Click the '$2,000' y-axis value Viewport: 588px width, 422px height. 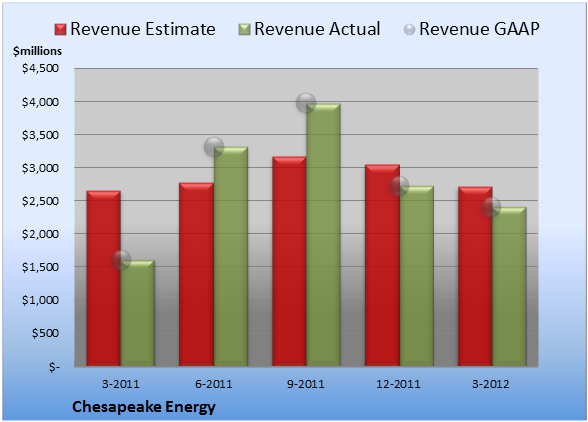40,234
